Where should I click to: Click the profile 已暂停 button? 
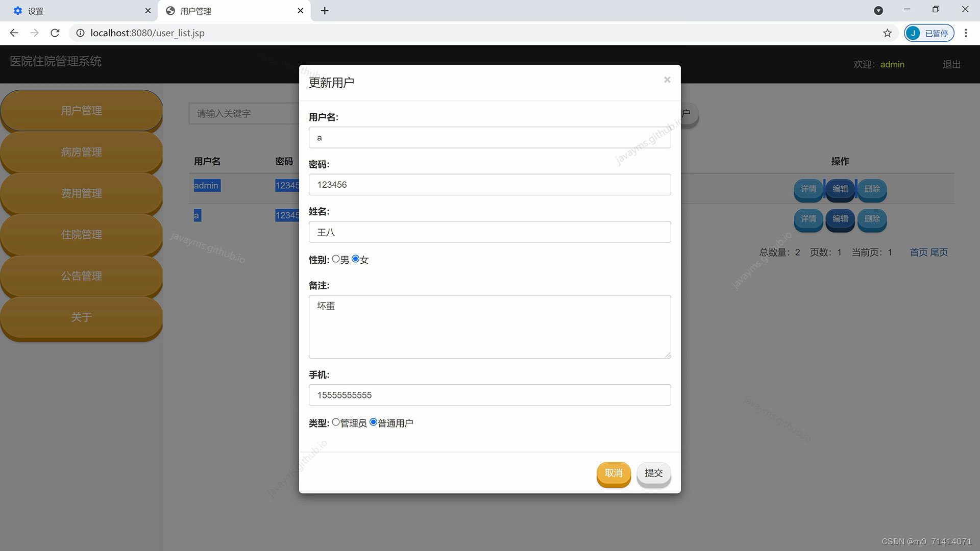pos(929,33)
